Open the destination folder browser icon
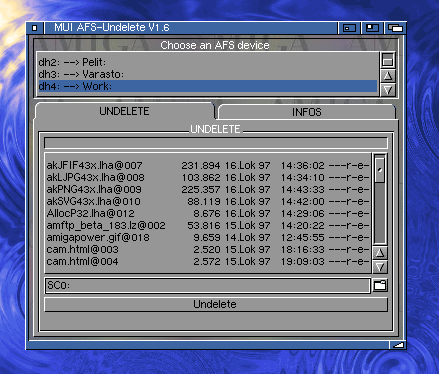Viewport: 439px width, 374px height. 380,285
